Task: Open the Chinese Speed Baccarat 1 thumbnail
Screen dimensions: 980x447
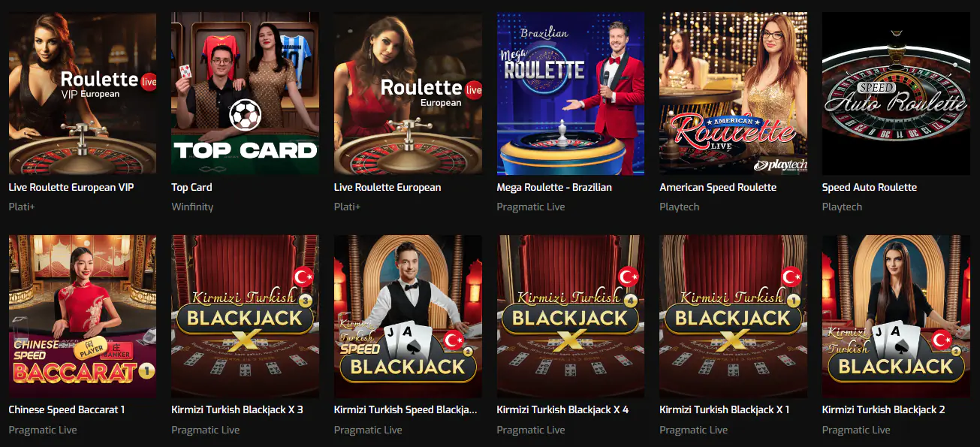Action: coord(83,316)
